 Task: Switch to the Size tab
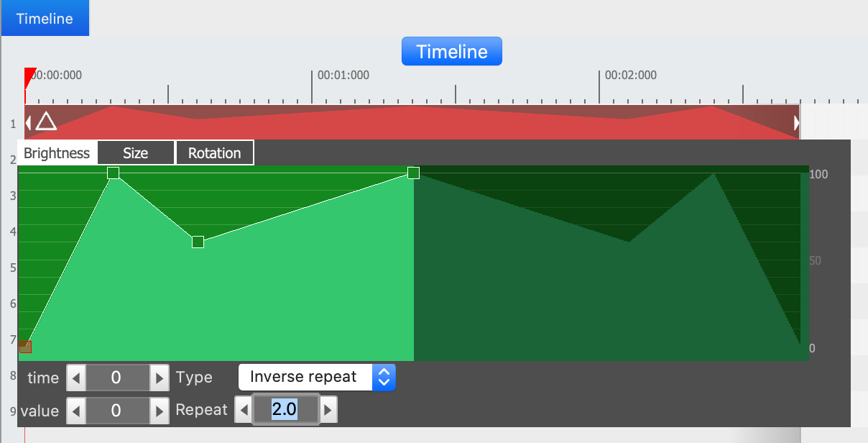tap(136, 153)
